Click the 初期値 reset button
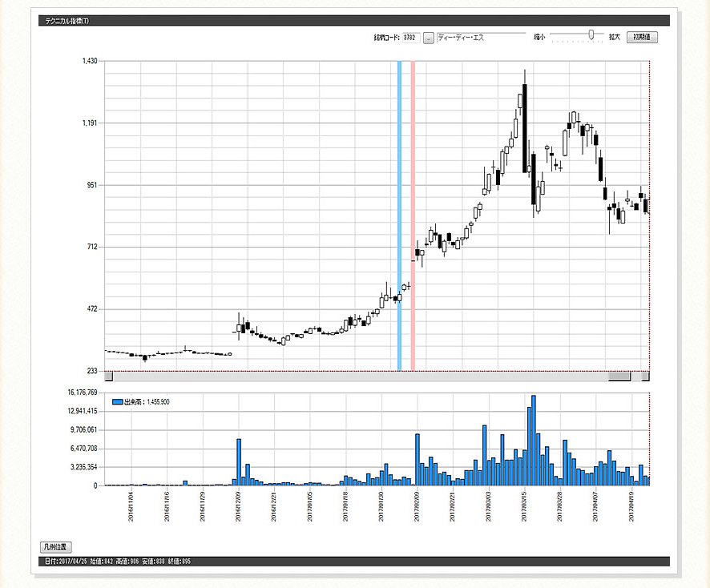This screenshot has width=710, height=588. coord(642,37)
